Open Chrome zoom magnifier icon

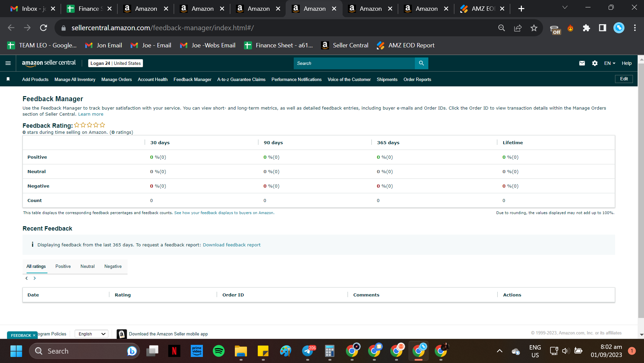(502, 28)
